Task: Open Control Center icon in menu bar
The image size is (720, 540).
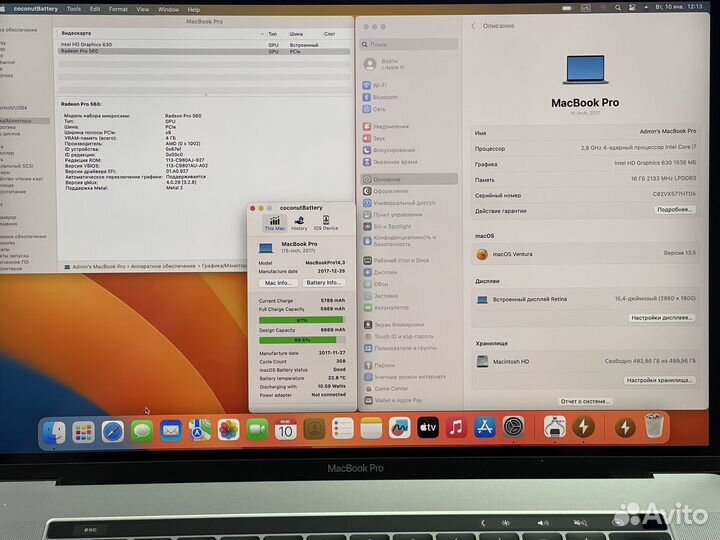Action: point(632,8)
